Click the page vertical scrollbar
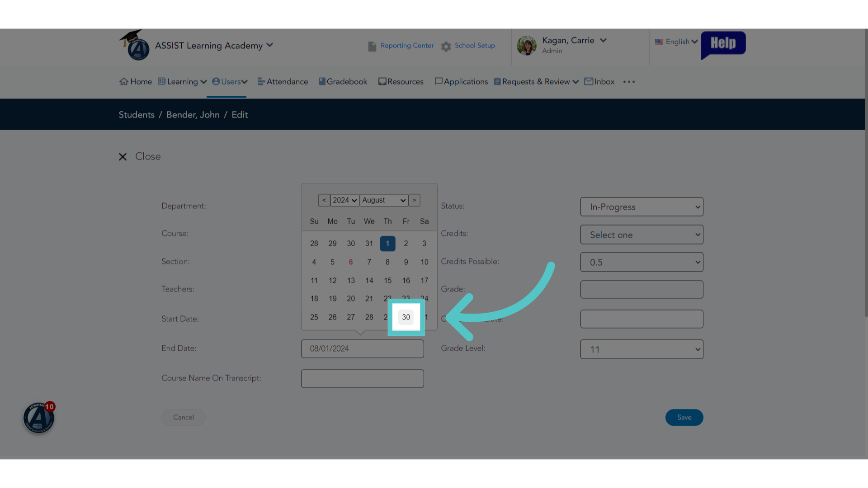This screenshot has height=488, width=868. (x=866, y=173)
